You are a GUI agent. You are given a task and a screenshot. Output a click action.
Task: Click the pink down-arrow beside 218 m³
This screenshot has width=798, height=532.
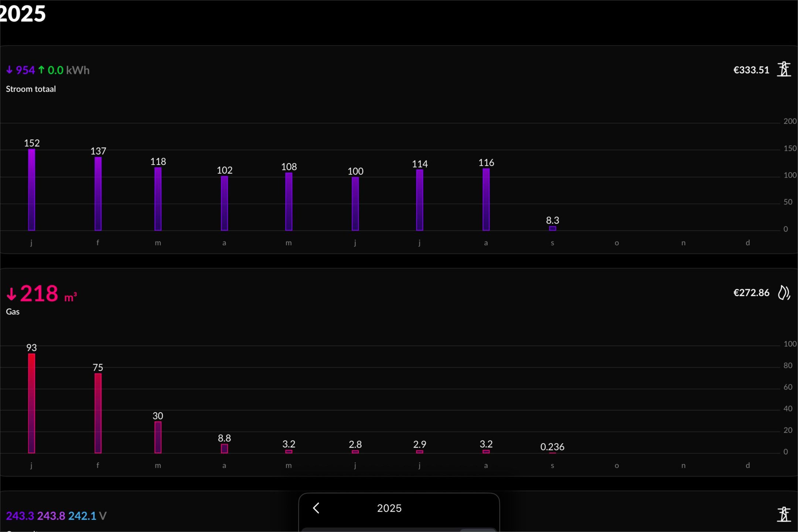[11, 294]
